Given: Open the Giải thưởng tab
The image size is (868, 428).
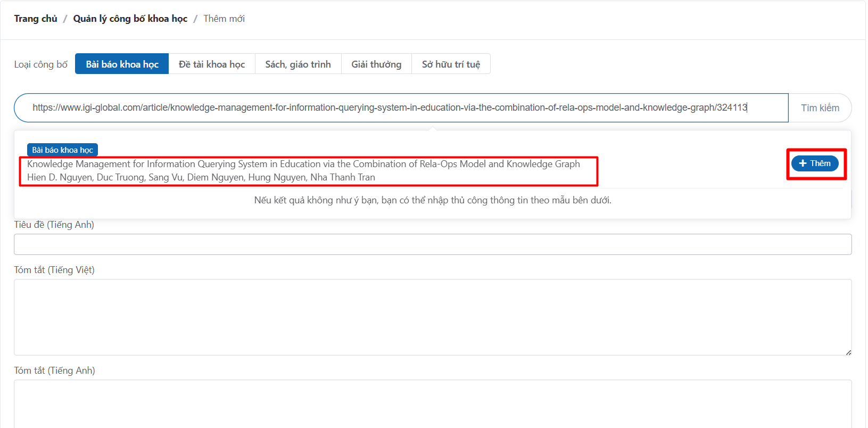Looking at the screenshot, I should [376, 64].
